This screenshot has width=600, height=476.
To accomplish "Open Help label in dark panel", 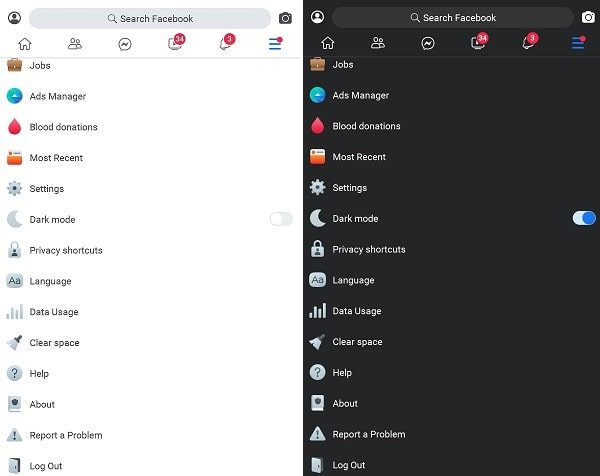I will click(342, 373).
